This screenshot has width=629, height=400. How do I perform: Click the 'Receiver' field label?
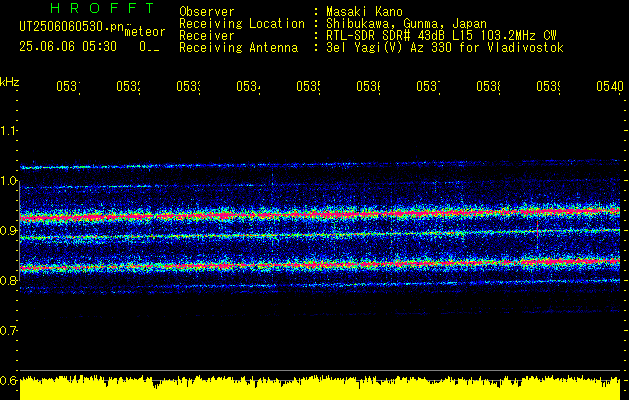(x=207, y=36)
